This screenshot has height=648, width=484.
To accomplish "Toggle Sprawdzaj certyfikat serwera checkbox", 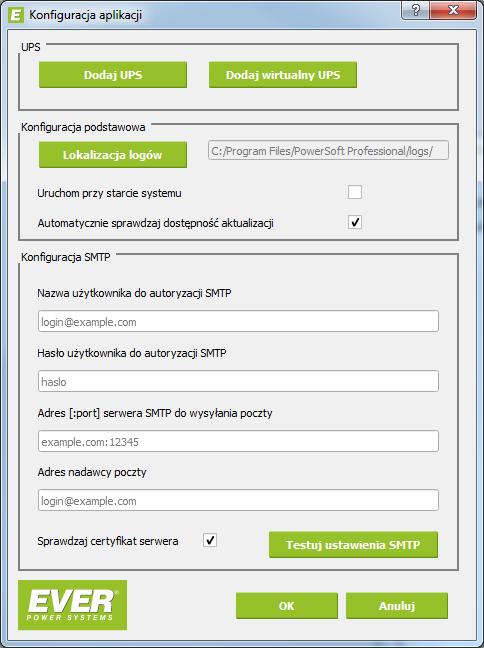I will click(x=210, y=540).
